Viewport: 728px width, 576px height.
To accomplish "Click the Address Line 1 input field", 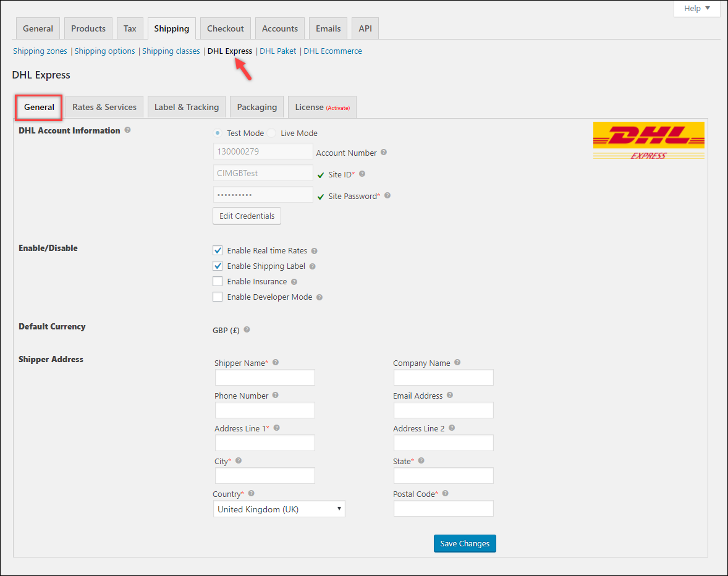I will coord(265,443).
